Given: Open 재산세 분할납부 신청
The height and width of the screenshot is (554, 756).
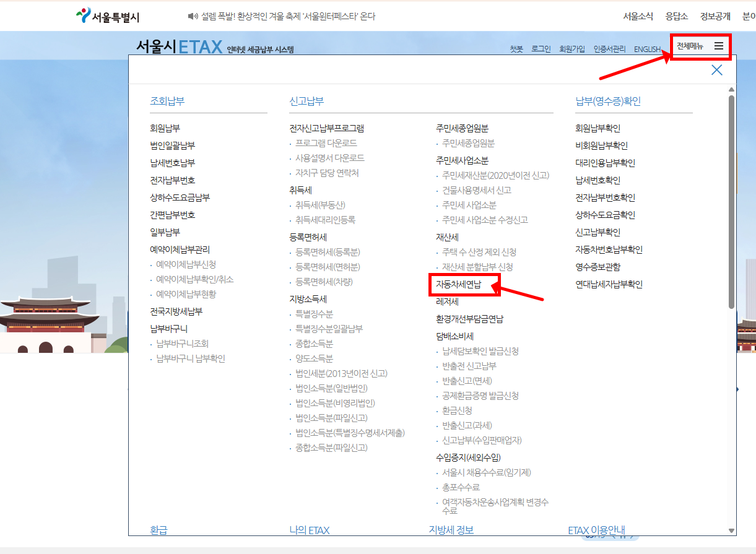Looking at the screenshot, I should [477, 267].
